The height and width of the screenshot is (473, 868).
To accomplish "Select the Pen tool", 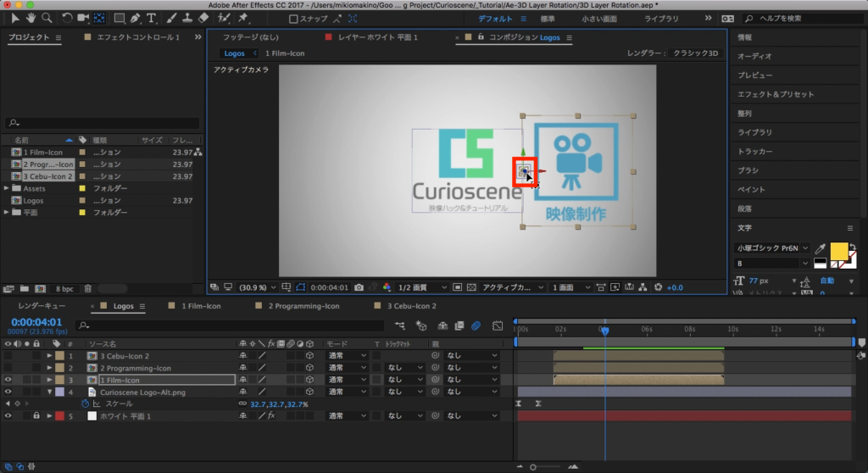I will point(134,18).
